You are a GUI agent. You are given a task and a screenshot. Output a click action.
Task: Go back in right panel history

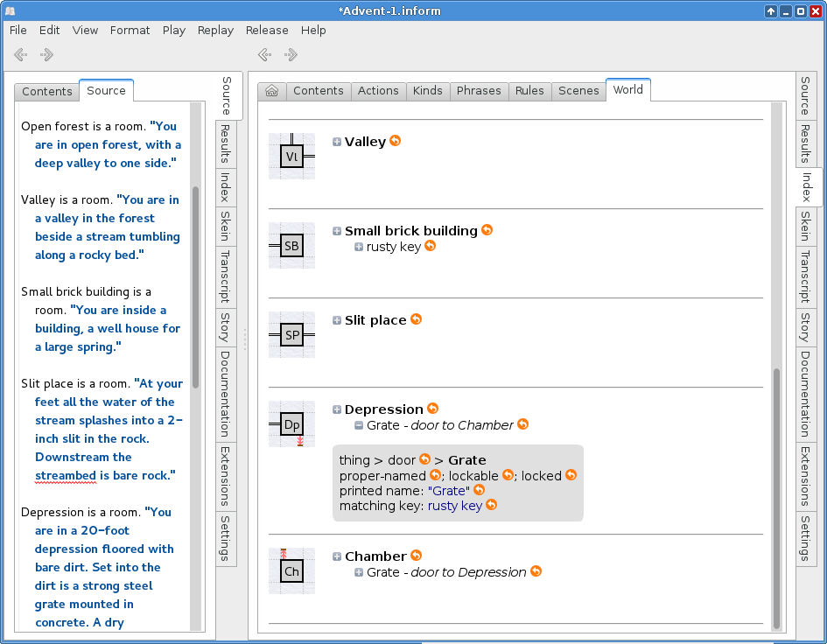(x=265, y=54)
